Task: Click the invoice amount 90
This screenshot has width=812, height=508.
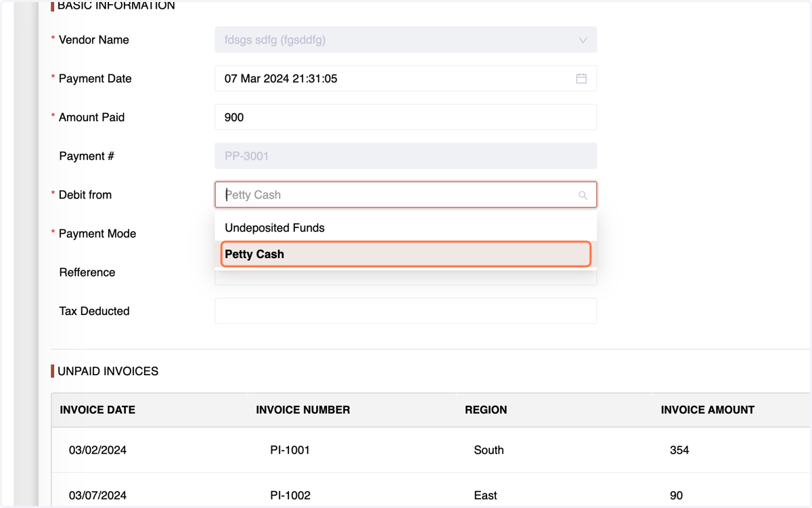Action: pos(676,495)
